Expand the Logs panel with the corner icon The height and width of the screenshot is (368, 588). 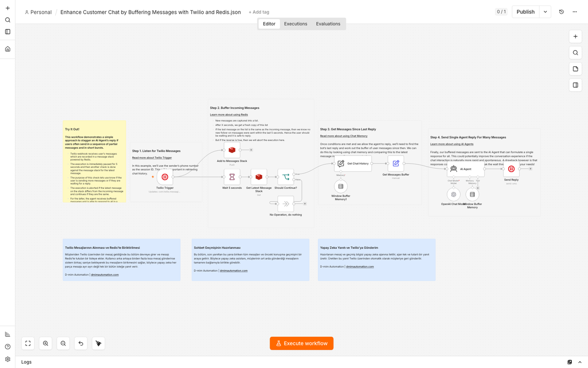pyautogui.click(x=579, y=362)
